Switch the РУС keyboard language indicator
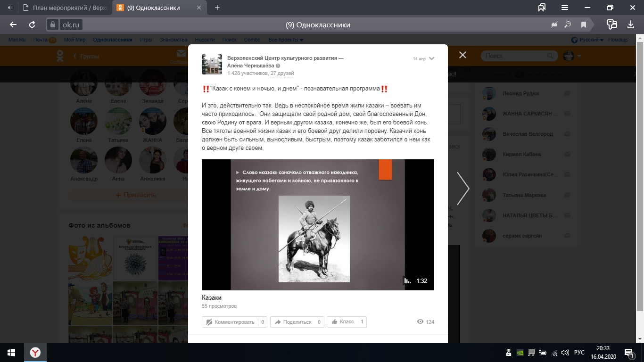644x362 pixels. (x=579, y=353)
